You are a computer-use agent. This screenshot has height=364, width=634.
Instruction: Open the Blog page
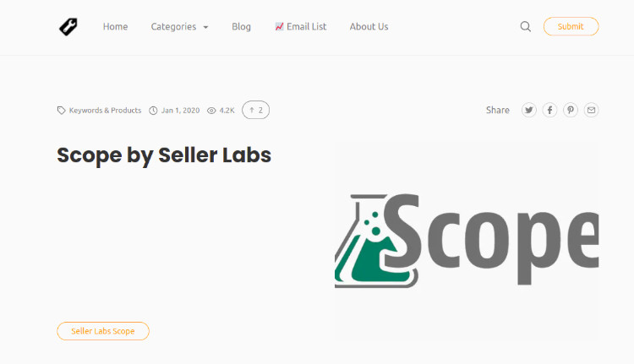(241, 27)
